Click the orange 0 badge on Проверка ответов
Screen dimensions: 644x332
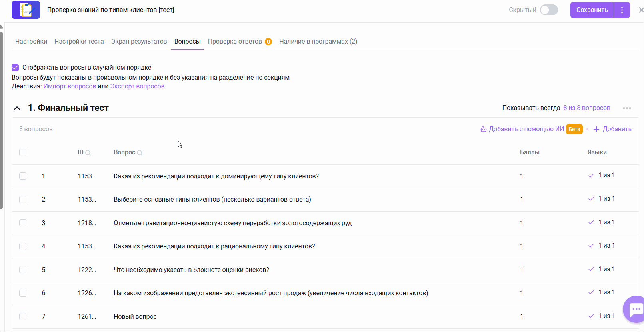268,42
